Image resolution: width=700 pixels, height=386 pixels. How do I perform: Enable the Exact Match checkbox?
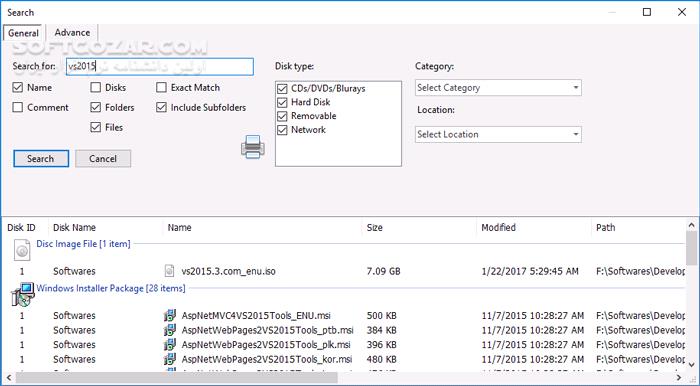(162, 87)
